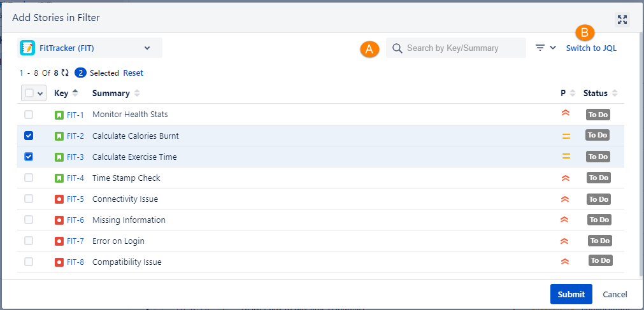The image size is (644, 310).
Task: Click the Submit button
Action: pyautogui.click(x=571, y=294)
